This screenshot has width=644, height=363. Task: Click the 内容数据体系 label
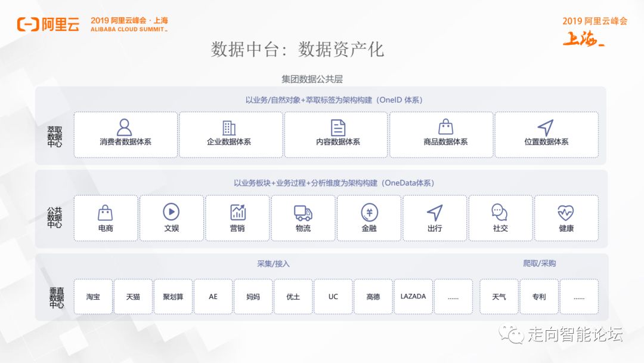338,142
